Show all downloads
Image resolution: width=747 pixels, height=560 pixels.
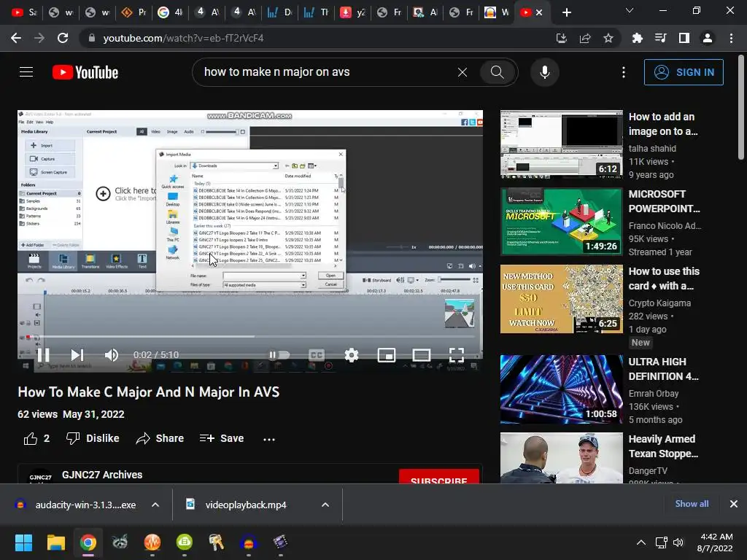692,504
